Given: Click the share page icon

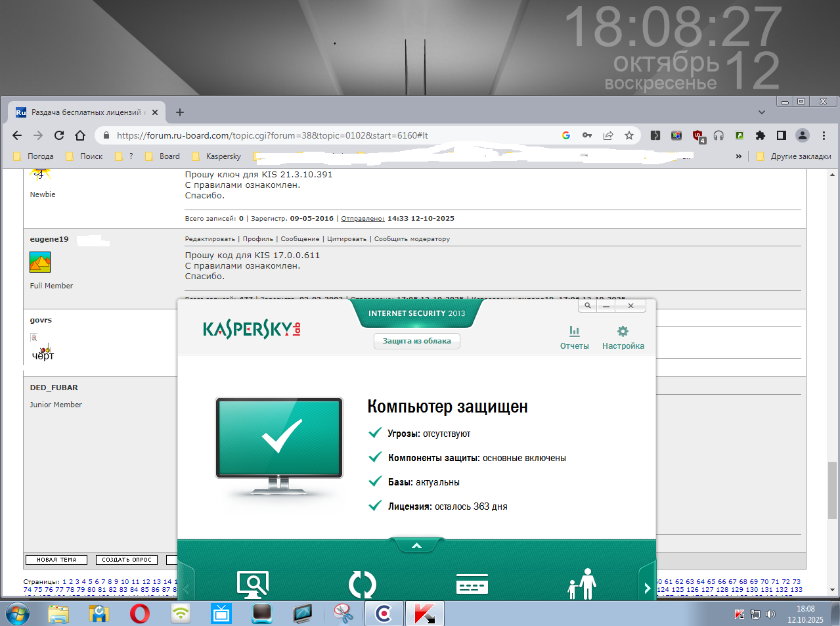Looking at the screenshot, I should pos(608,135).
